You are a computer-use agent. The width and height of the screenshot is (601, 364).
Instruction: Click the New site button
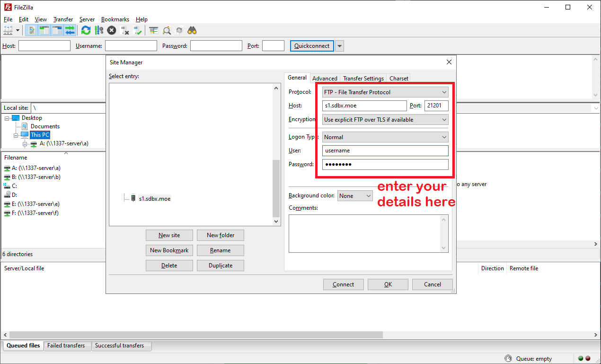(x=169, y=235)
